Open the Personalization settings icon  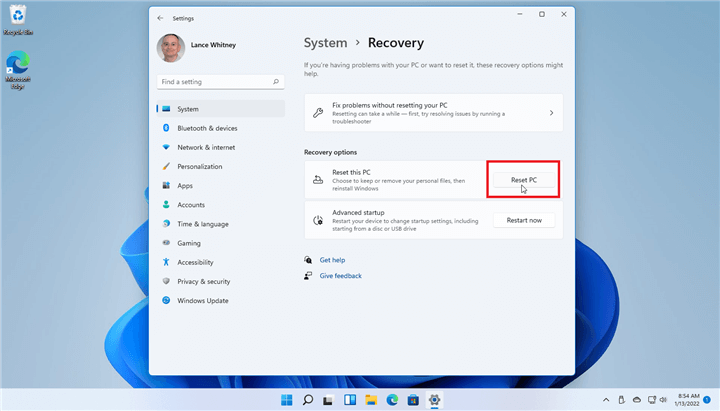pos(166,166)
